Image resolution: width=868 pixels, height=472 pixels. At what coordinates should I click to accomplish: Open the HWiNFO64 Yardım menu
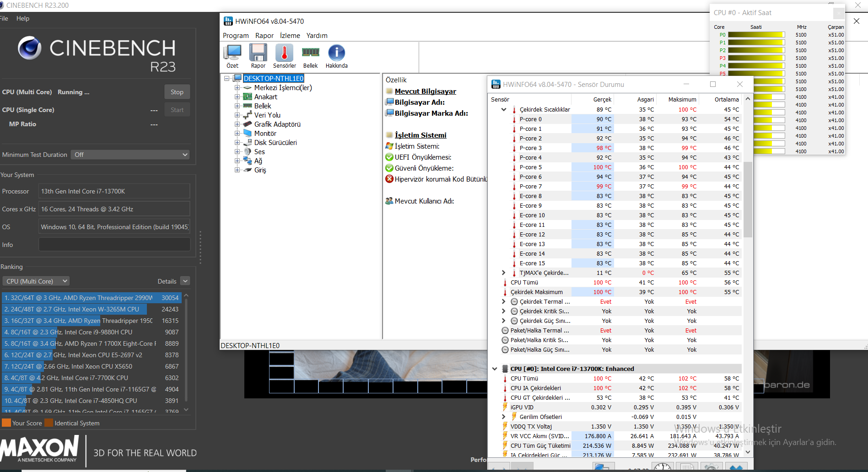click(317, 36)
